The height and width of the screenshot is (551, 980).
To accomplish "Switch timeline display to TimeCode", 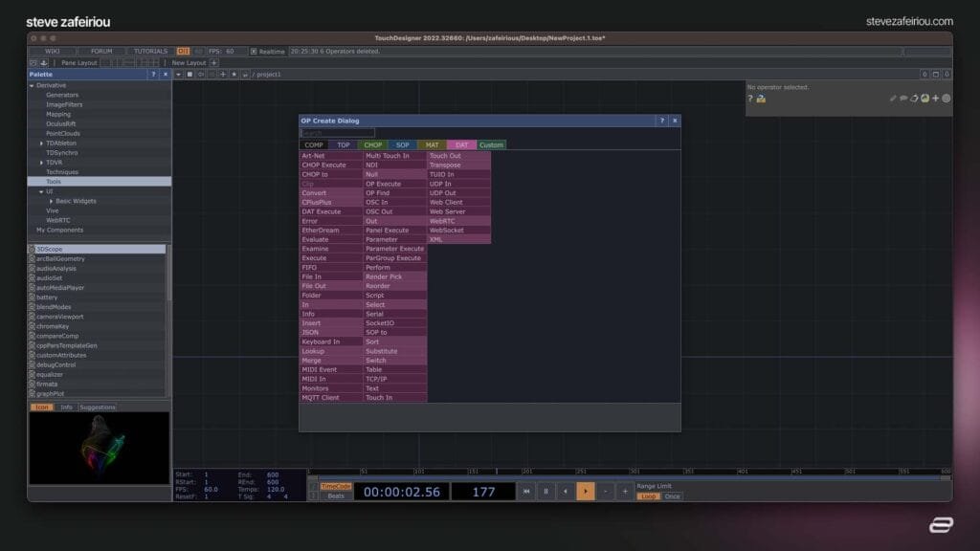I will click(336, 487).
